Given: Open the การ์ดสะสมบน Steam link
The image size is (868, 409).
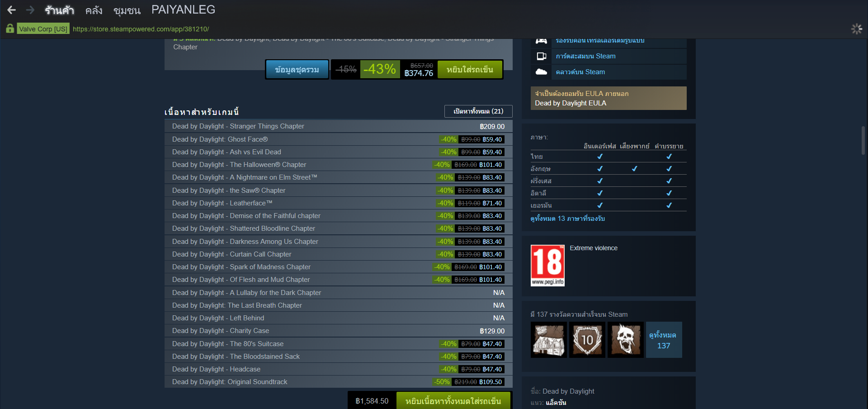Looking at the screenshot, I should click(x=585, y=56).
